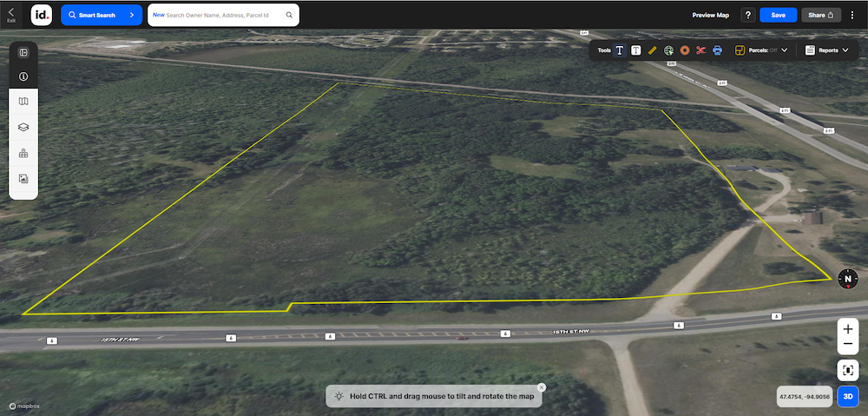Click the blue Save button
This screenshot has height=416, width=868.
coord(778,15)
